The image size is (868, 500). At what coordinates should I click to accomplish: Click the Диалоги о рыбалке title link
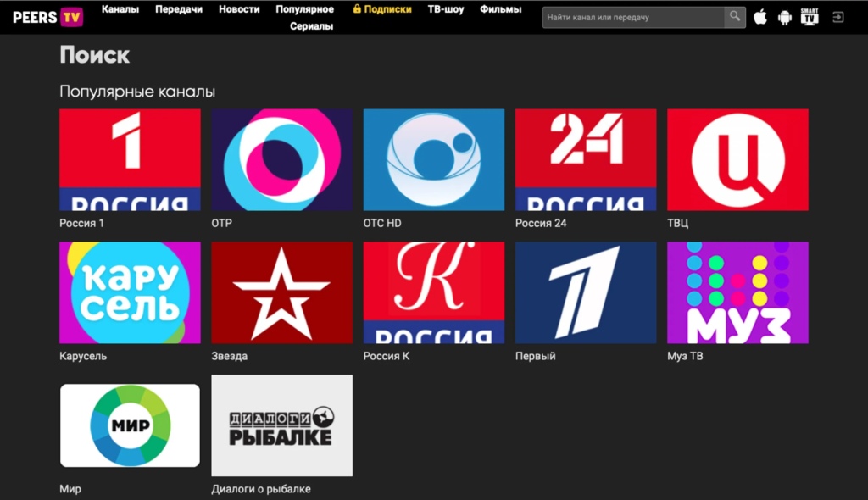pos(261,489)
